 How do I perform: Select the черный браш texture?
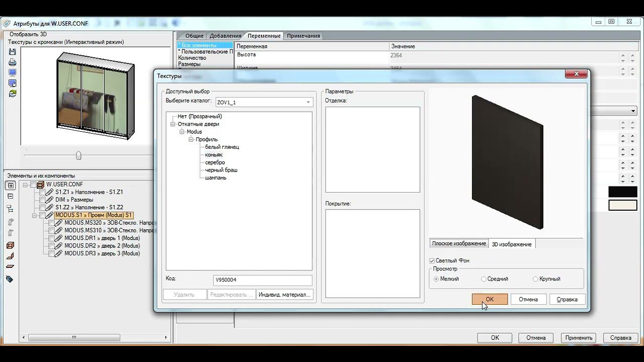pyautogui.click(x=221, y=170)
